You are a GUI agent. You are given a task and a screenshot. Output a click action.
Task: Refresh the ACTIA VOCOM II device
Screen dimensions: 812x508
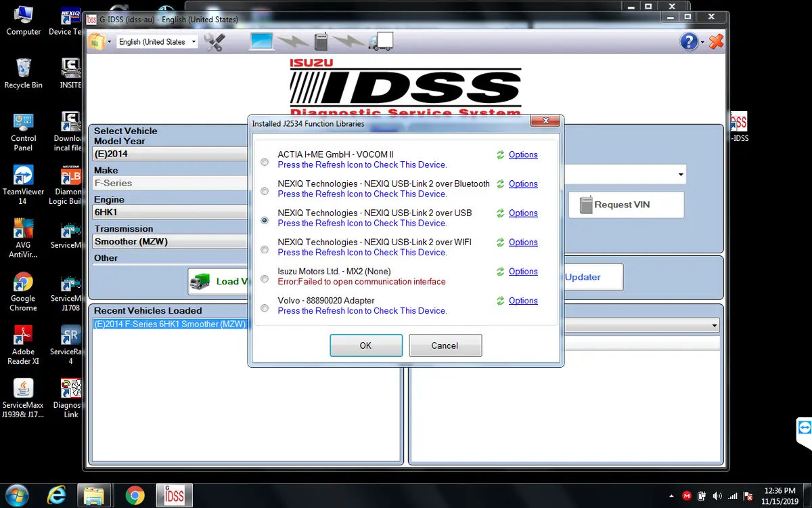click(500, 154)
